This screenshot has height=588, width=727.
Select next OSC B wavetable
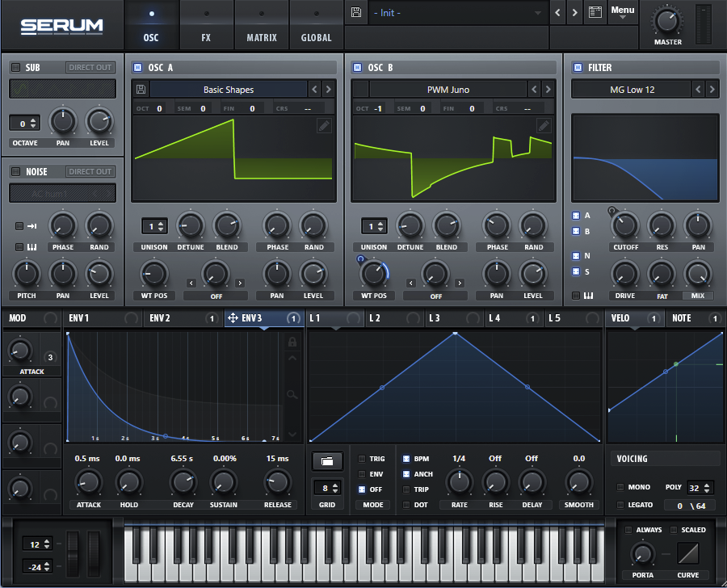[548, 89]
